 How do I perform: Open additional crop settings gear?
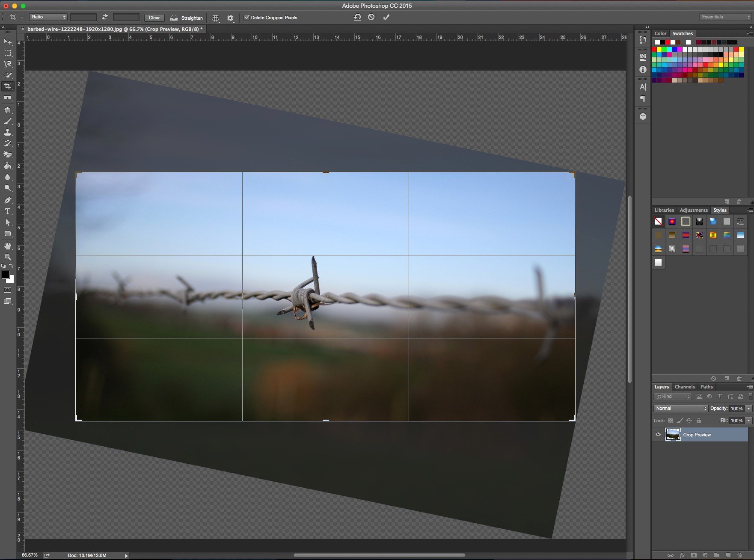coord(230,18)
